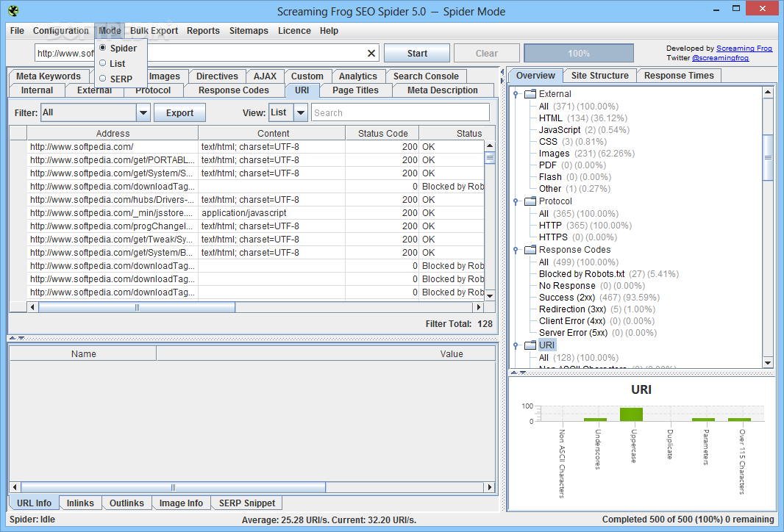
Task: Click the 100% crawl progress bar
Action: [x=579, y=54]
